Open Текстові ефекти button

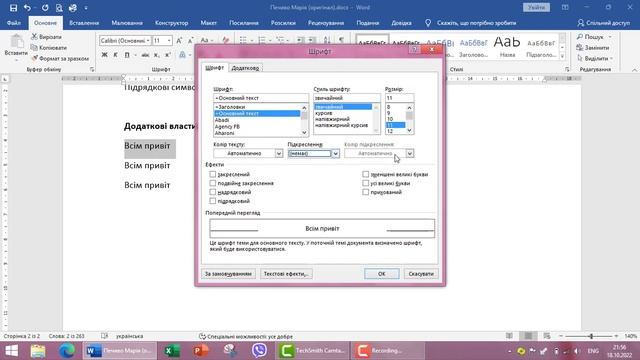(286, 273)
